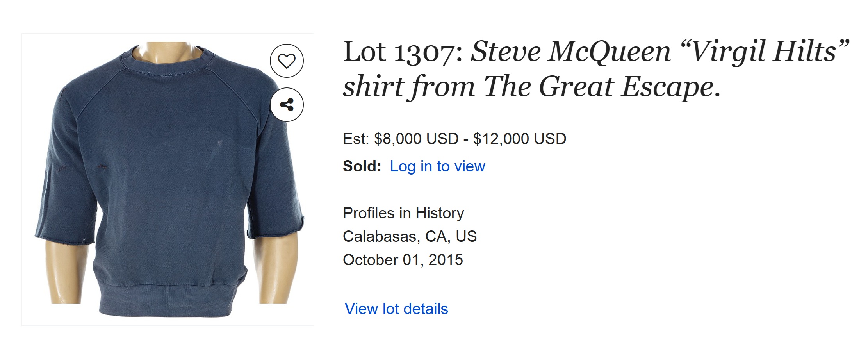This screenshot has height=341, width=868.
Task: Click the $8,000 USD low estimate
Action: tap(416, 139)
